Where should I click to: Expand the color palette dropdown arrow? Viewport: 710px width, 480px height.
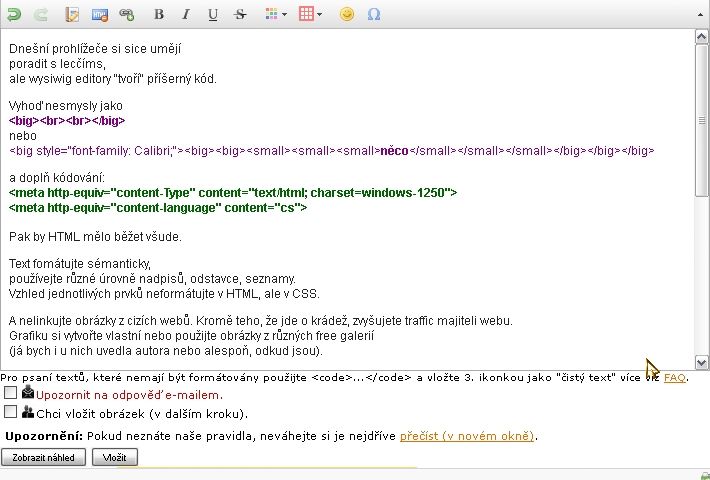pos(284,14)
